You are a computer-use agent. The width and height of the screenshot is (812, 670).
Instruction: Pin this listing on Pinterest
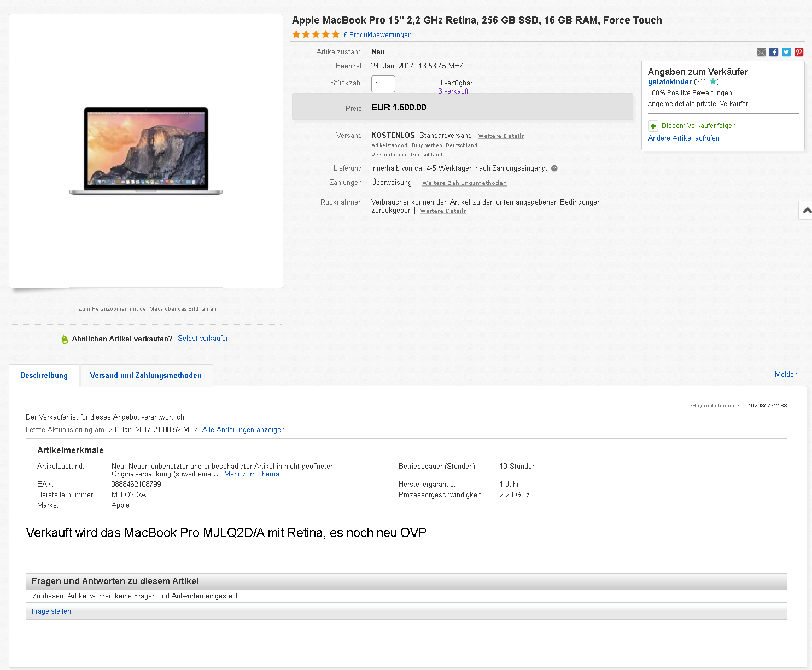[x=799, y=52]
